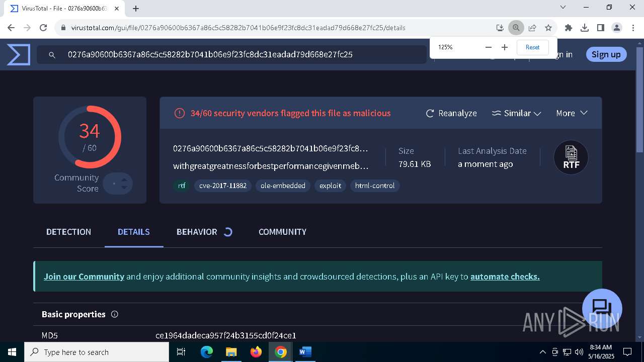Click the 79.61 KB size value
Screen dimensions: 644x362
(x=415, y=164)
